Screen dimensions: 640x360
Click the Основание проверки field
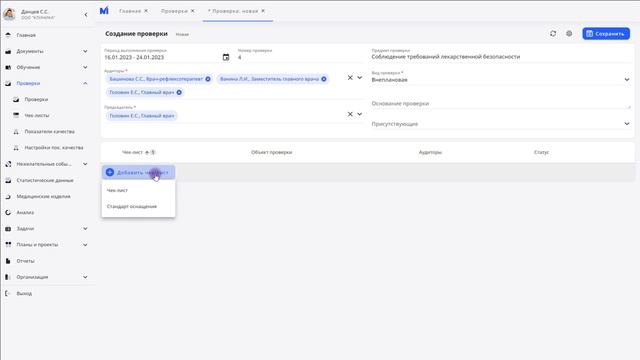500,104
